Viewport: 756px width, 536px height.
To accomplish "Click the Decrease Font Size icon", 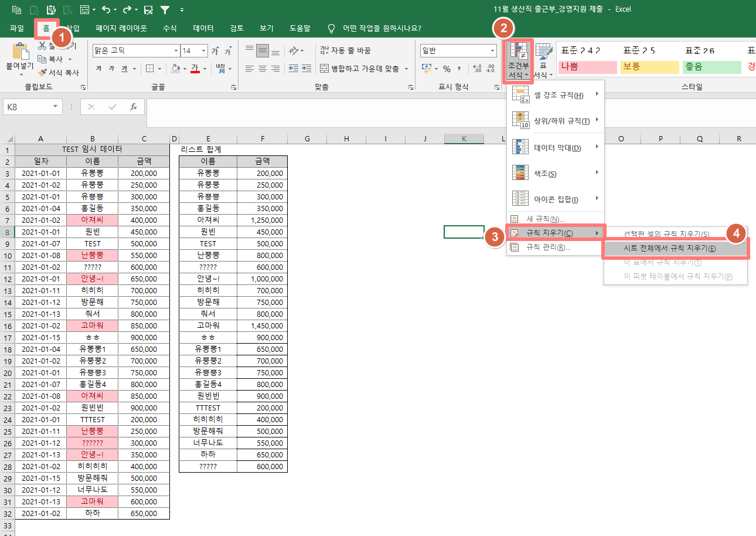I will click(x=227, y=51).
